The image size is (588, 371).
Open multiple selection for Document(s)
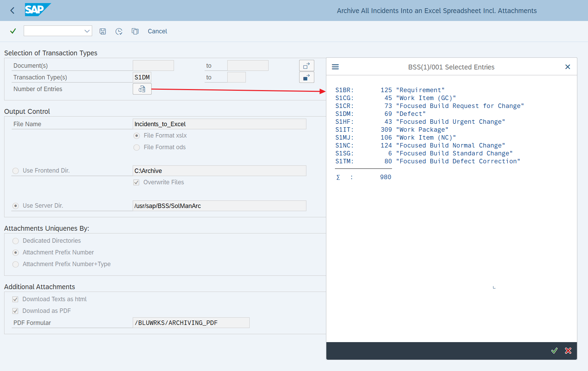pyautogui.click(x=306, y=66)
